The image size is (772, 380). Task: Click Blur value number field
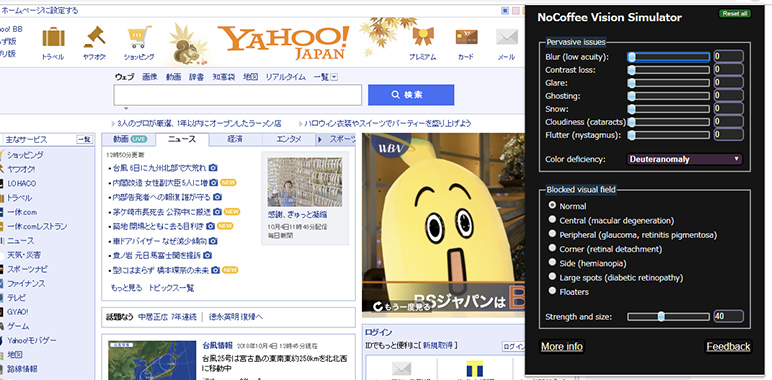[728, 57]
